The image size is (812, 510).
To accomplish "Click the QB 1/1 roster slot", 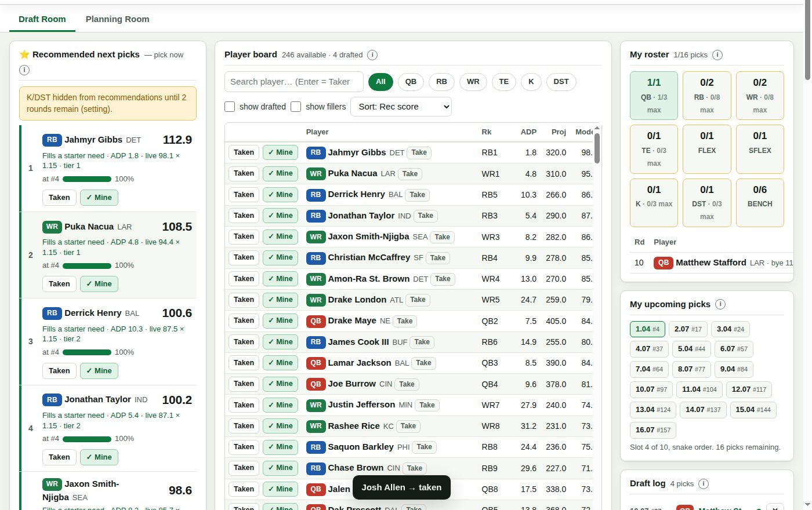I will point(654,96).
